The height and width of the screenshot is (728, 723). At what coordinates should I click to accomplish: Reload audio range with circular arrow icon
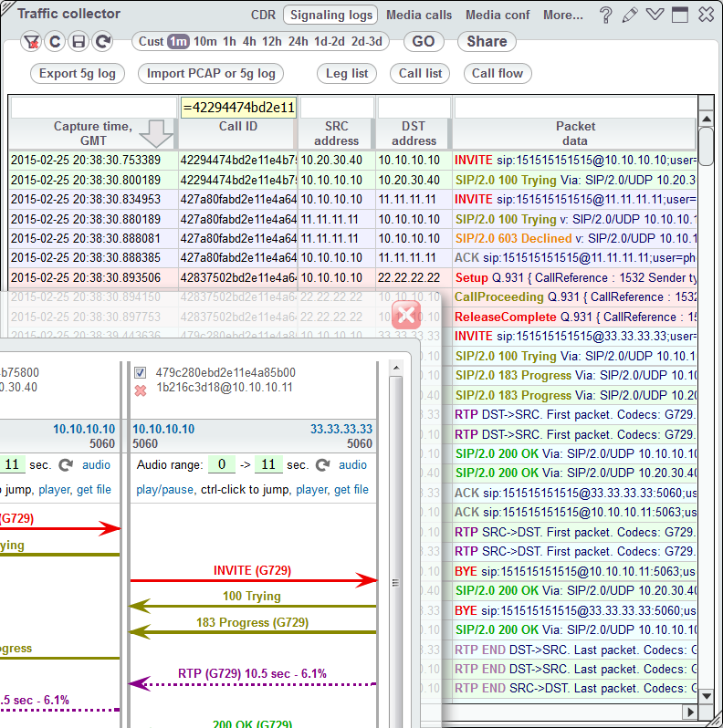[322, 465]
